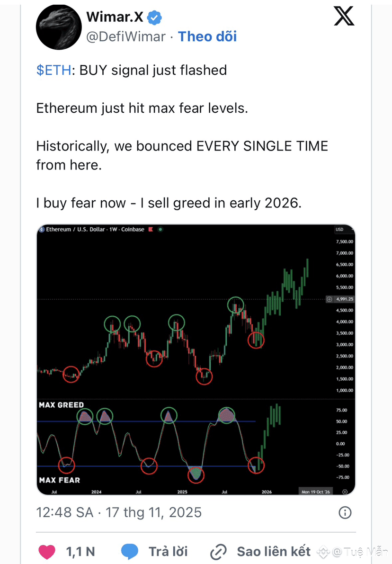
Task: Click the Ethereum coin icon in chart header
Action: point(41,229)
